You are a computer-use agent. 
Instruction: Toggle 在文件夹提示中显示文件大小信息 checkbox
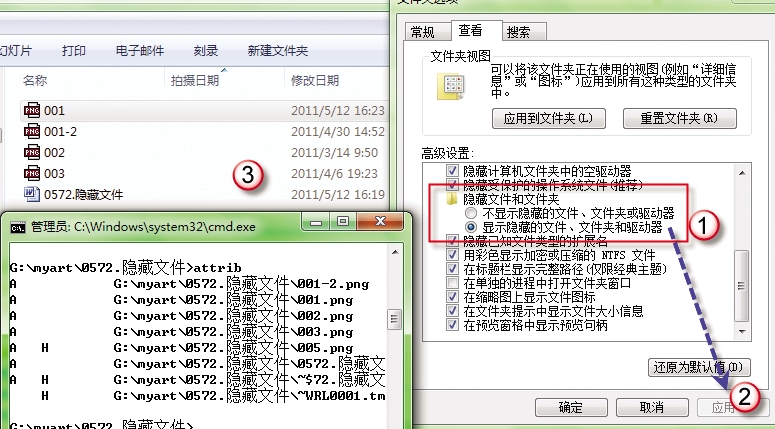click(452, 311)
